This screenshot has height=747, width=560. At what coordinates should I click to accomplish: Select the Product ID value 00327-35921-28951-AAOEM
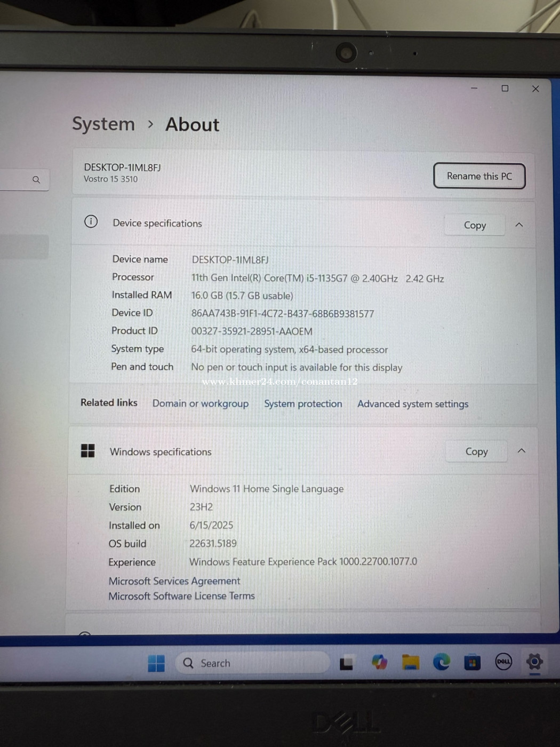tap(252, 331)
